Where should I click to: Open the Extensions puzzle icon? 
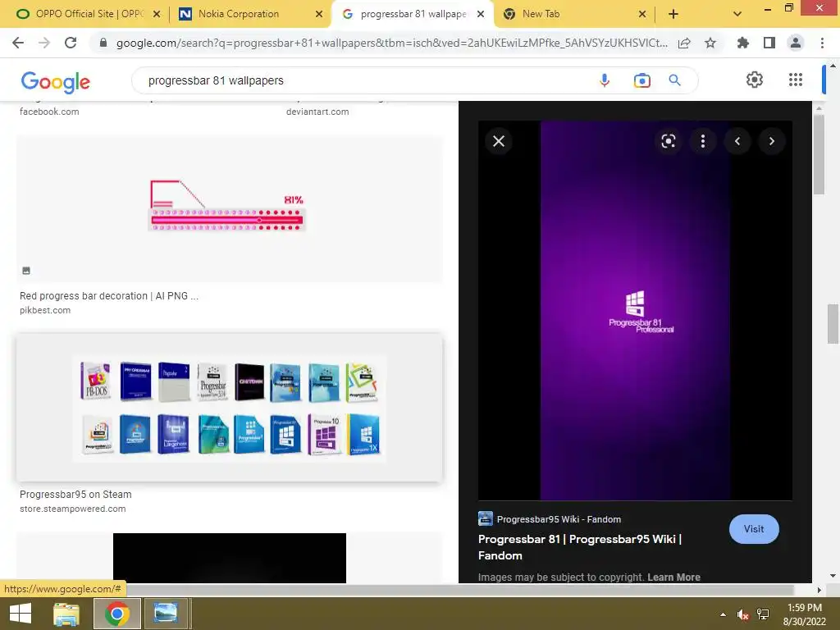pyautogui.click(x=742, y=43)
